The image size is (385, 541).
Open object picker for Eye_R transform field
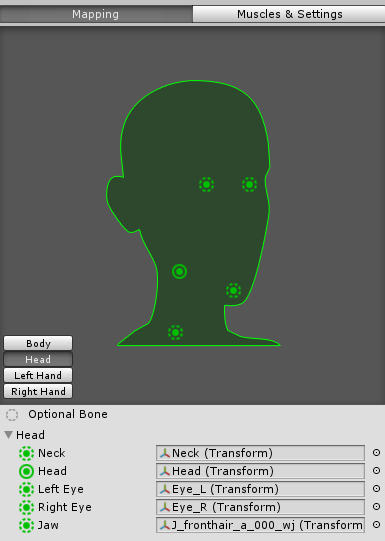click(376, 506)
